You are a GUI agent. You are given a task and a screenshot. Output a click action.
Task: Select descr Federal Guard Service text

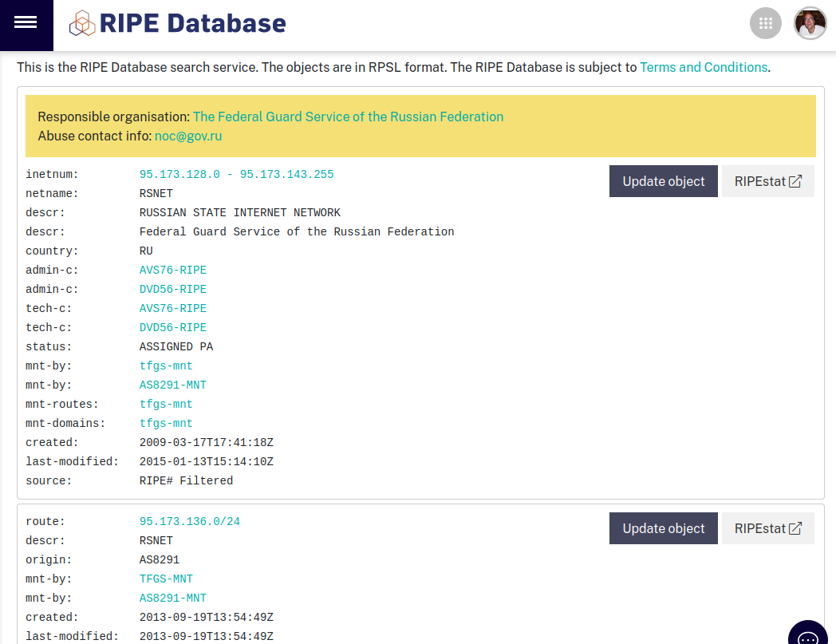point(297,232)
